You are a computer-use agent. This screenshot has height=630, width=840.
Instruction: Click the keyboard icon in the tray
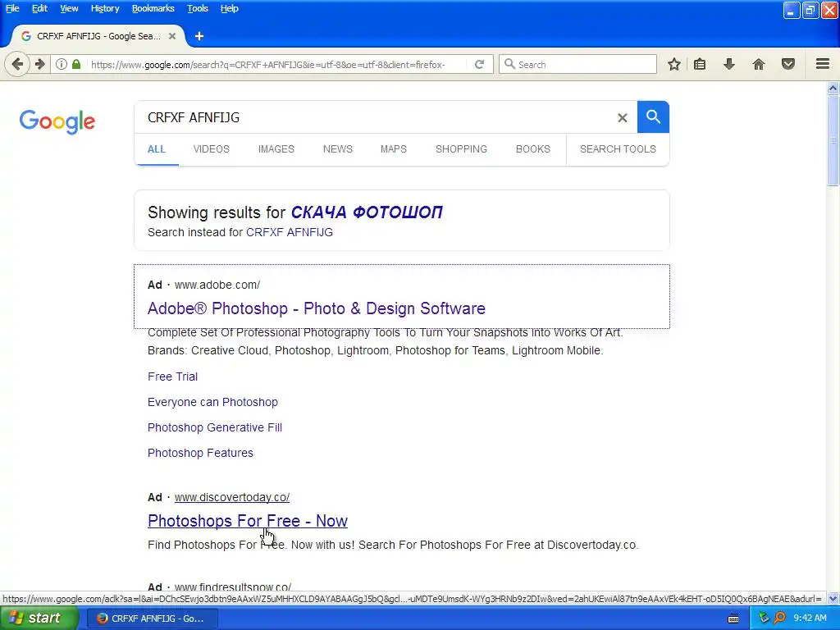[x=733, y=619]
